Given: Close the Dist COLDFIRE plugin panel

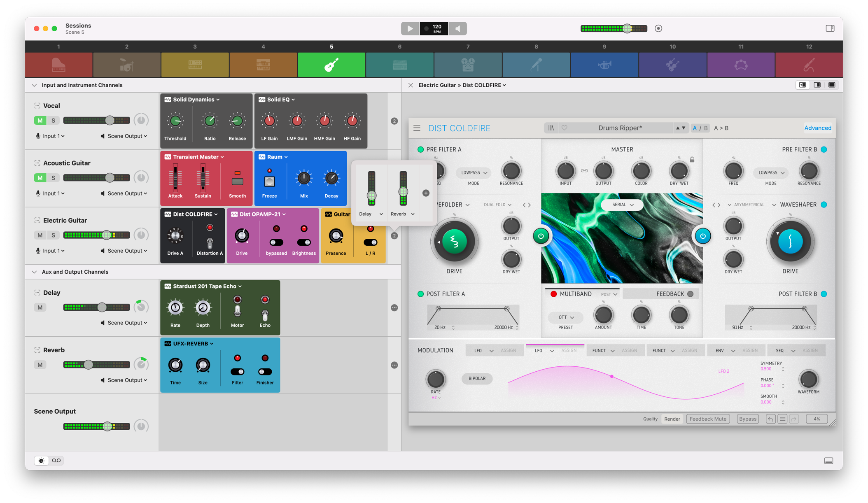Looking at the screenshot, I should (x=411, y=85).
